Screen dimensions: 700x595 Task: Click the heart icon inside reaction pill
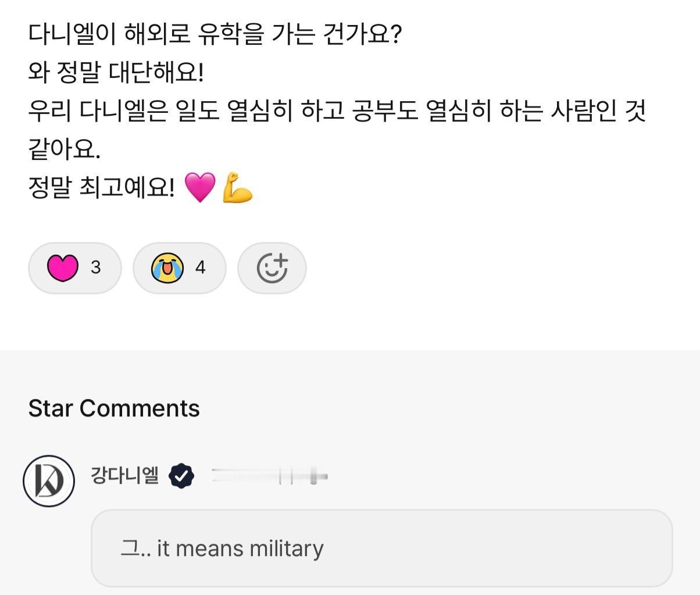62,268
